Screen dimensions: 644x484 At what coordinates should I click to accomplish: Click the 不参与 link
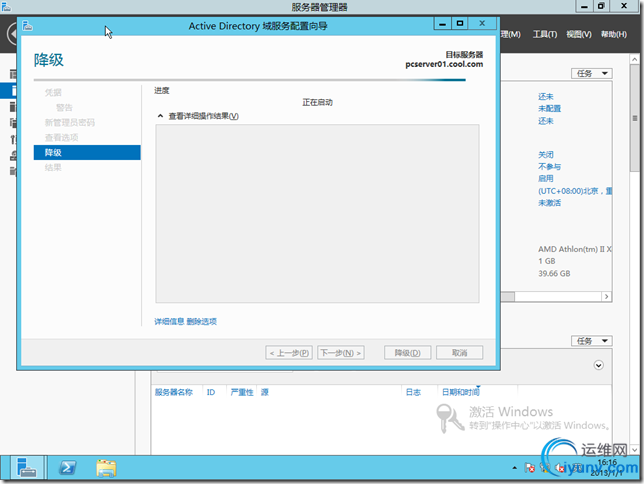coord(550,166)
